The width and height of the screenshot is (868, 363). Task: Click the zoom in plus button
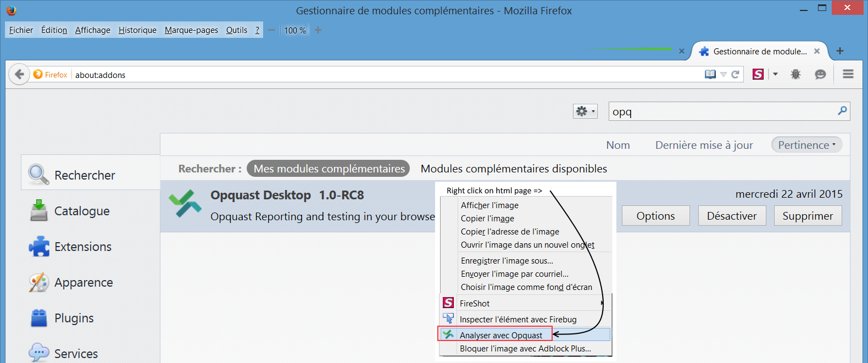(318, 30)
